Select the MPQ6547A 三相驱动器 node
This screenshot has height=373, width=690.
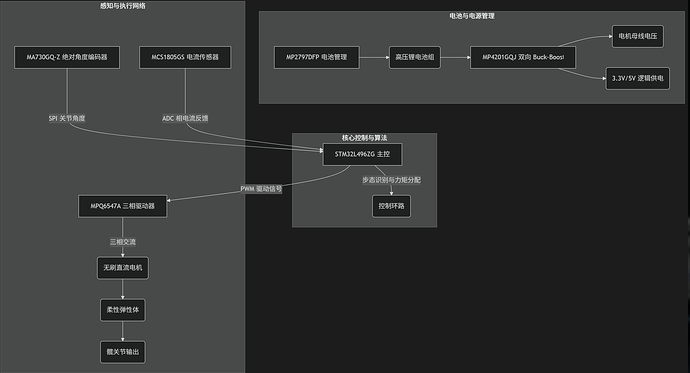point(123,206)
